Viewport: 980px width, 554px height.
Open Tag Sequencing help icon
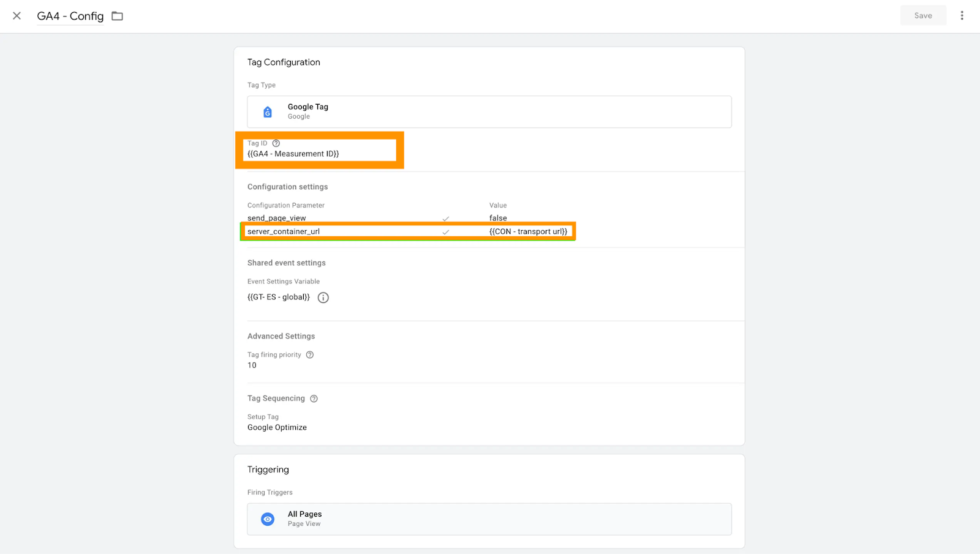tap(314, 399)
